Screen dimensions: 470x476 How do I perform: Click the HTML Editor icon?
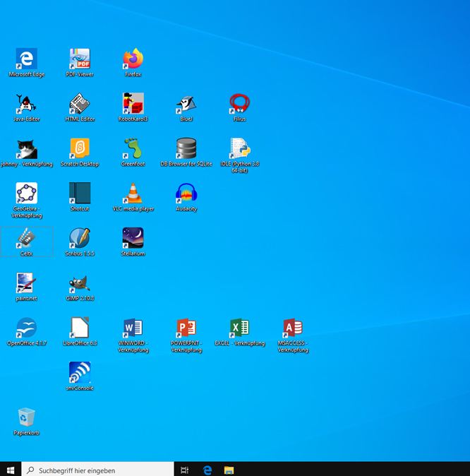click(x=80, y=104)
